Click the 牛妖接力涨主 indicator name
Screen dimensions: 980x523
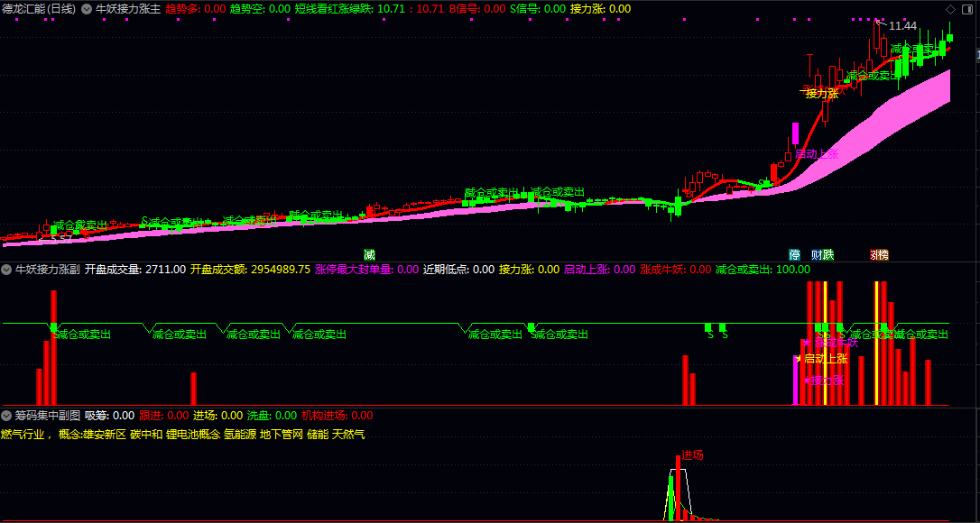[127, 9]
